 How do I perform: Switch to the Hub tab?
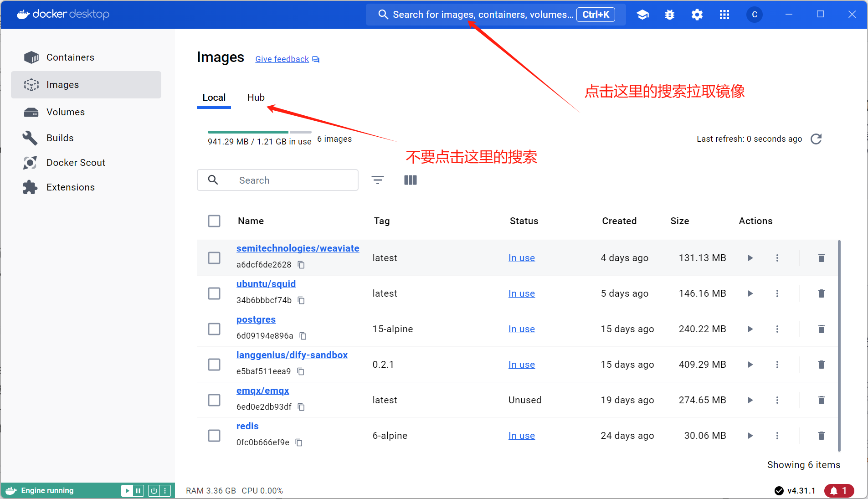tap(256, 98)
